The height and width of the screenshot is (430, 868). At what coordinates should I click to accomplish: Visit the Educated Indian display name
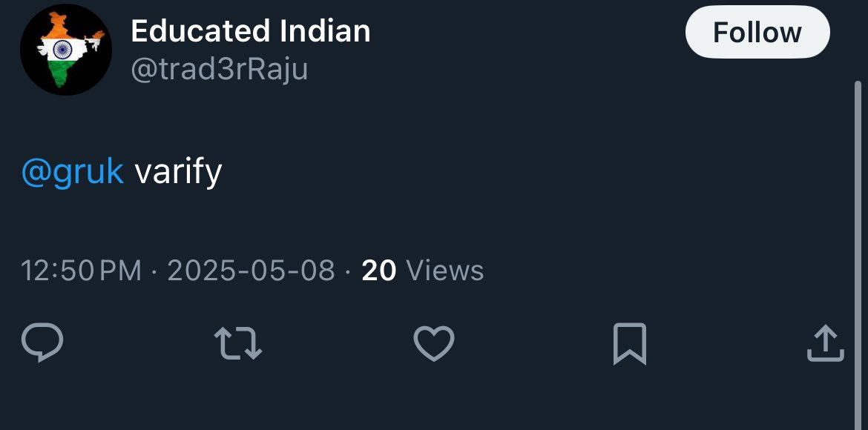250,31
